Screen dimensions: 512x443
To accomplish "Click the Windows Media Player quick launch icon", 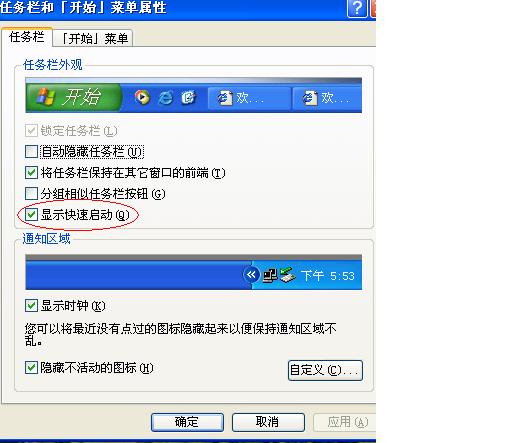I will pos(142,97).
